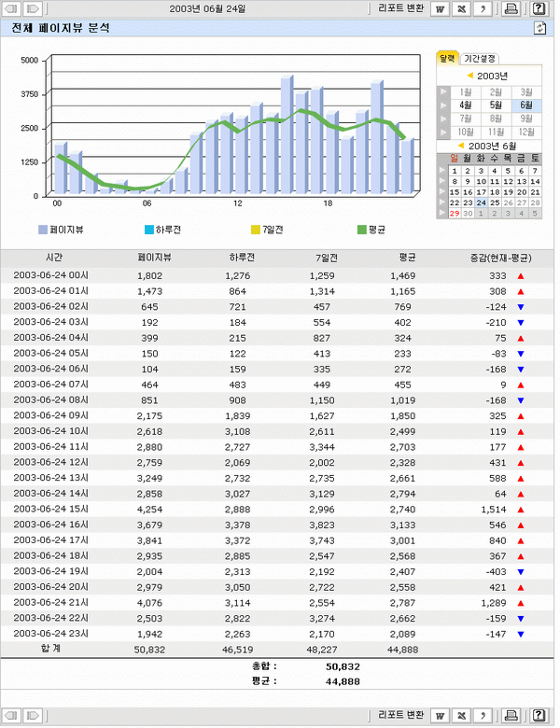The image size is (560, 728).
Task: Select week arrow beside the date 15 row
Action: (442, 191)
